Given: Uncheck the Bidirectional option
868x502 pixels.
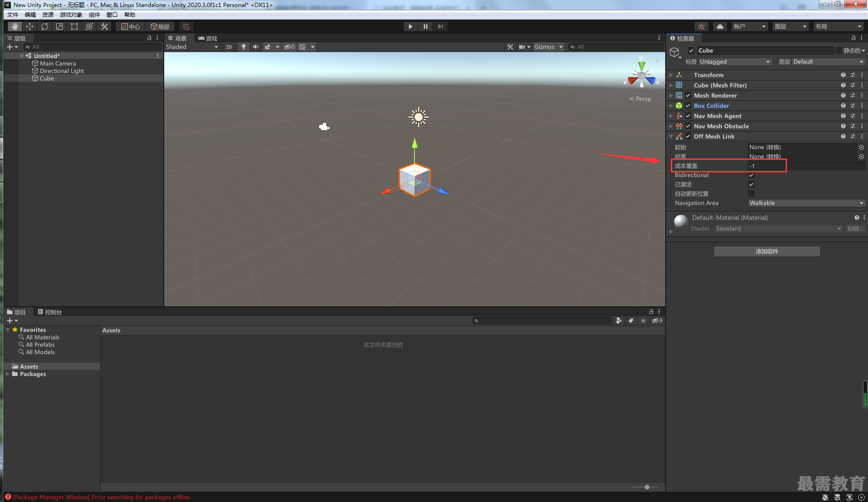Looking at the screenshot, I should pos(751,175).
